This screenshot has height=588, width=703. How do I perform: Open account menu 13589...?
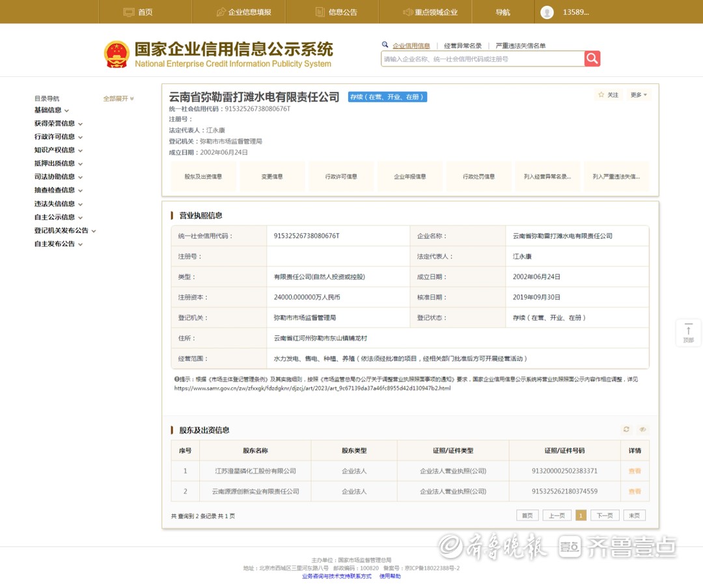click(x=575, y=12)
